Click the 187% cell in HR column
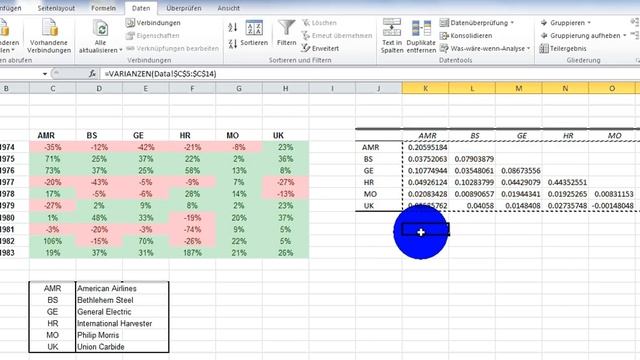640x360 pixels. (x=192, y=253)
